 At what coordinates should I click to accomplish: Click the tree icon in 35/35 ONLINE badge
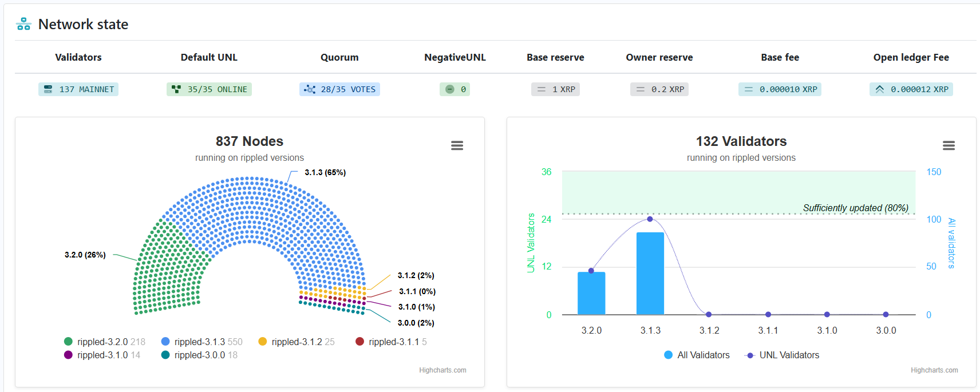coord(176,89)
